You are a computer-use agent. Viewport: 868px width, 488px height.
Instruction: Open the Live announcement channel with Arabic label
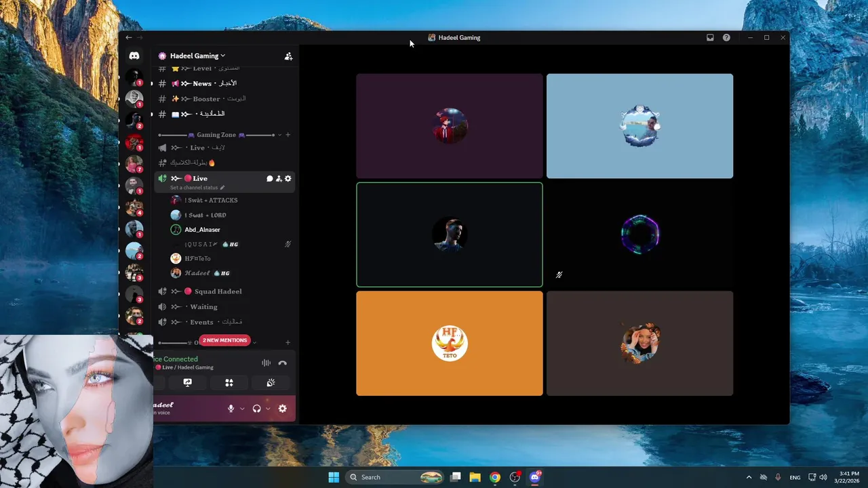(x=224, y=148)
